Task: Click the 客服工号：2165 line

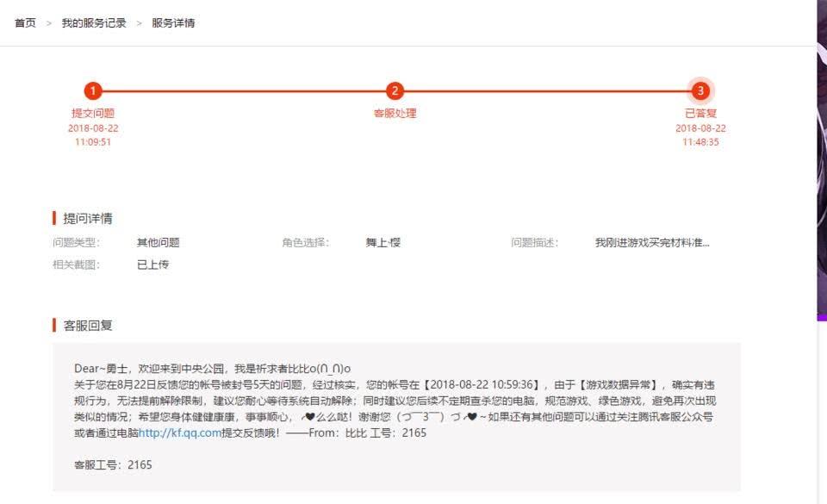Action: (x=113, y=465)
